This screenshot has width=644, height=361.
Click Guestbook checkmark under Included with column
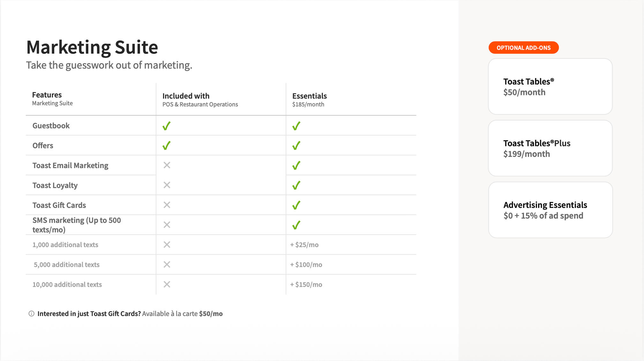166,126
